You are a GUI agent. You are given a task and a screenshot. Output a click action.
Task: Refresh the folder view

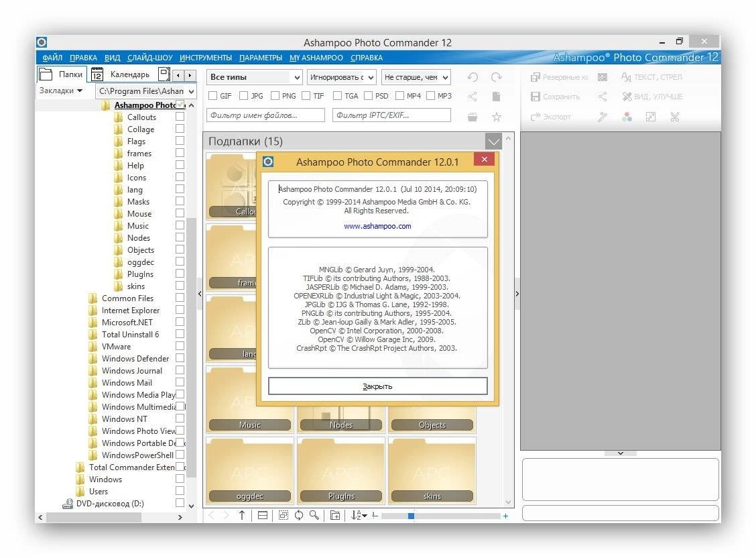tap(299, 516)
